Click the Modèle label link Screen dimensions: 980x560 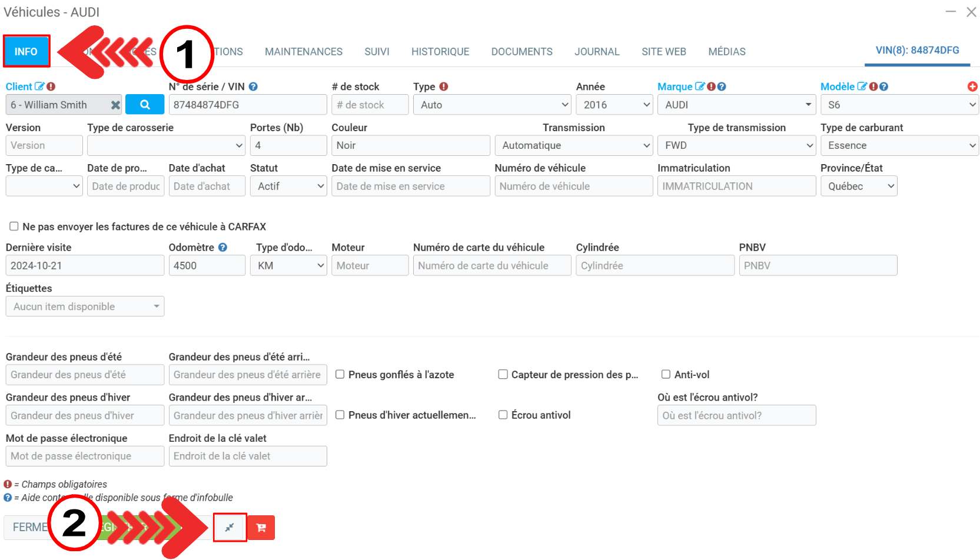837,86
